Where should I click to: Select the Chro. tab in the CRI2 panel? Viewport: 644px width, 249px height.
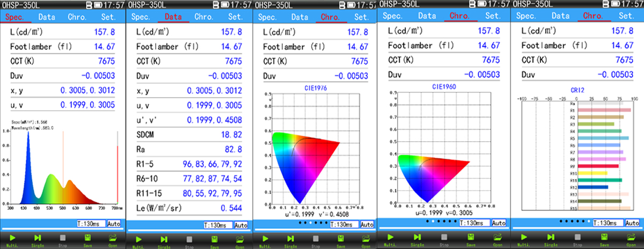click(592, 16)
